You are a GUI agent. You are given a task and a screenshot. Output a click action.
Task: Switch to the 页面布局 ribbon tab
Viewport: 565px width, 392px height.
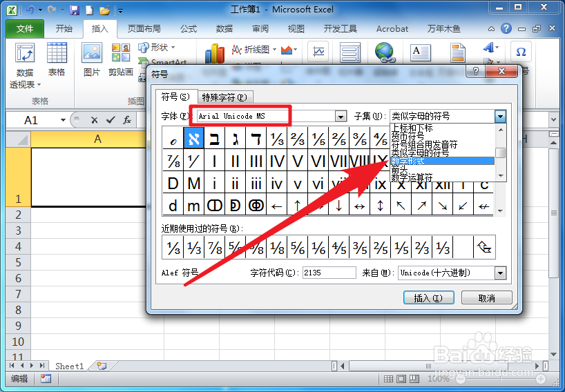pos(144,29)
